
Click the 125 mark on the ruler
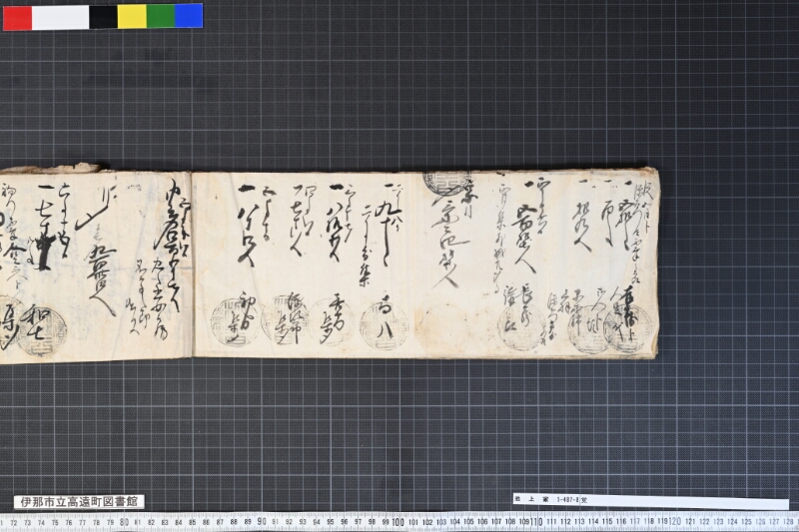point(746,522)
